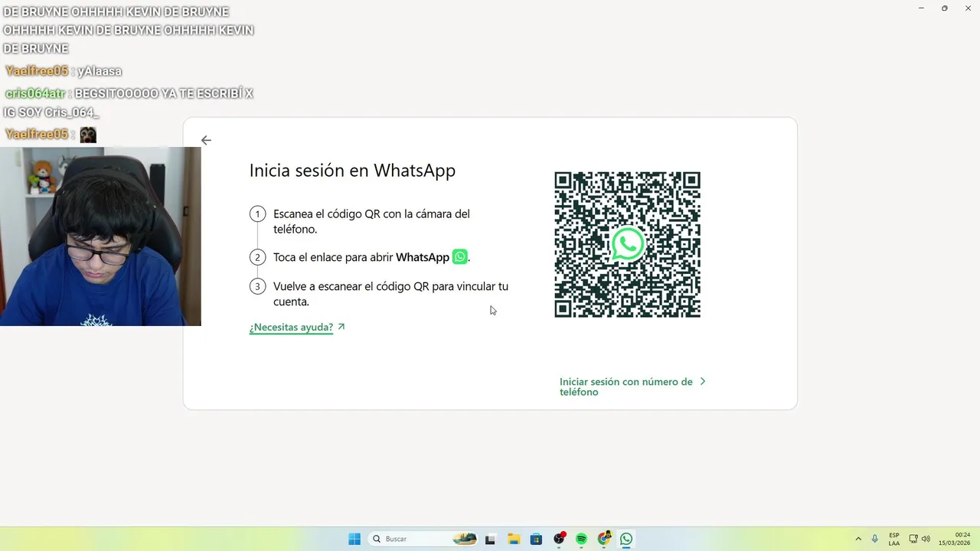Click the WhatsApp taskbar icon
The image size is (980, 551).
click(x=626, y=539)
